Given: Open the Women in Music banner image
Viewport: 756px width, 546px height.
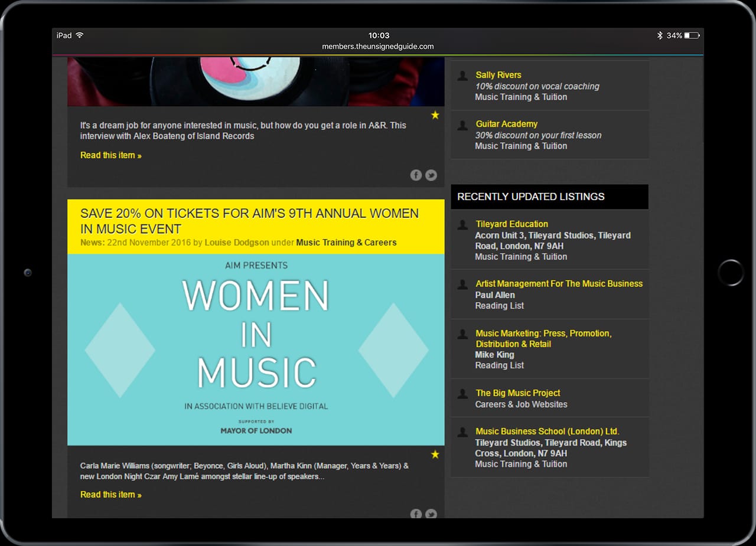Looking at the screenshot, I should [256, 349].
